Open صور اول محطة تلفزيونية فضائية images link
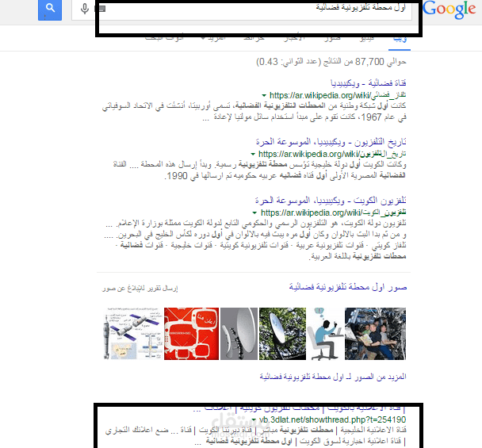 tap(348, 287)
